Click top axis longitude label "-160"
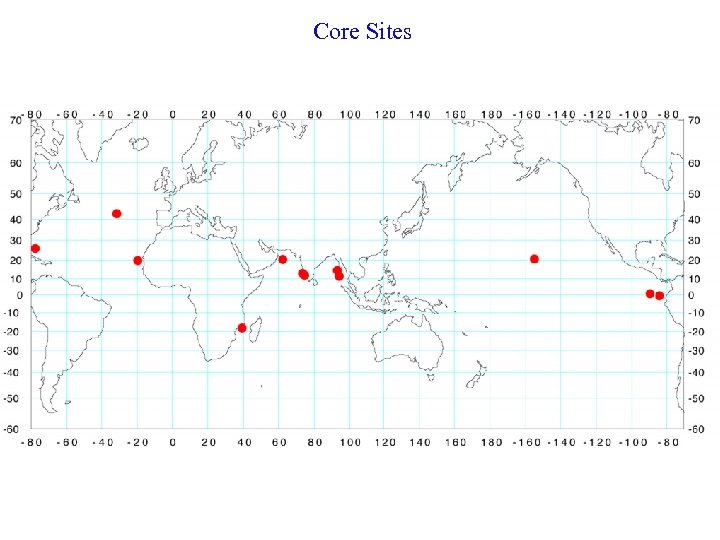The width and height of the screenshot is (720, 540). (x=527, y=114)
